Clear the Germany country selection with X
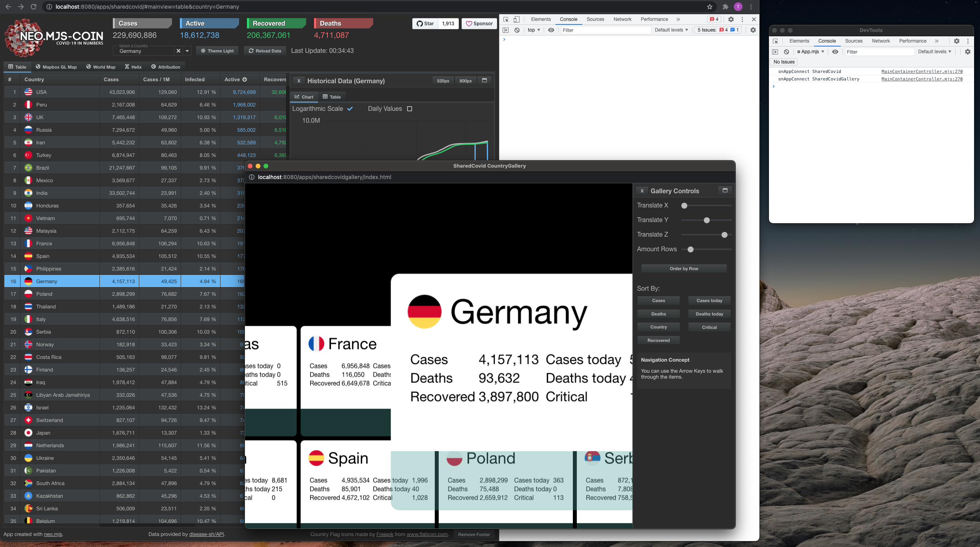The image size is (980, 547). point(178,50)
